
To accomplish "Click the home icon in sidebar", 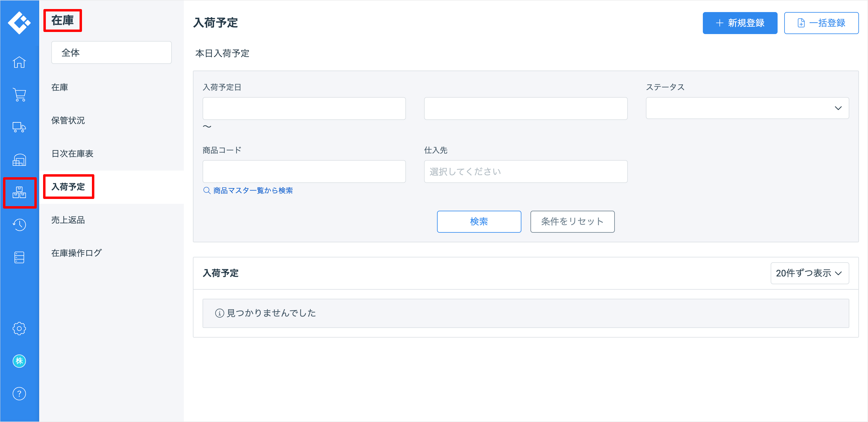I will (19, 62).
